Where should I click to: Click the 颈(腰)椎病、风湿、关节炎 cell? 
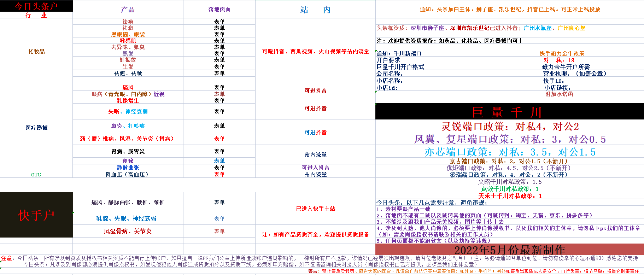point(128,139)
